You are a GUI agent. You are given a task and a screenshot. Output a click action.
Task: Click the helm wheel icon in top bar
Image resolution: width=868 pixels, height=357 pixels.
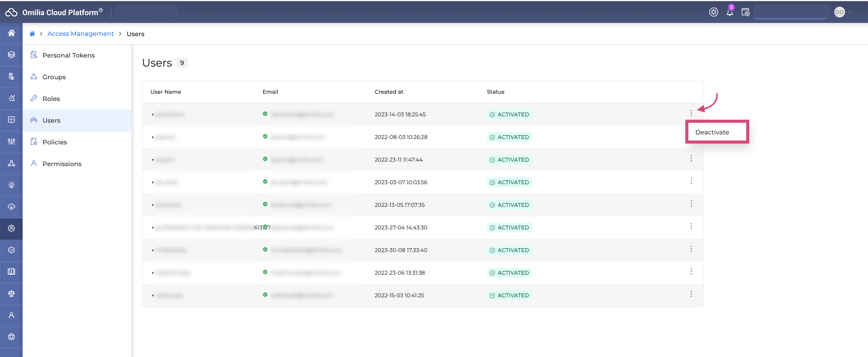click(x=713, y=12)
